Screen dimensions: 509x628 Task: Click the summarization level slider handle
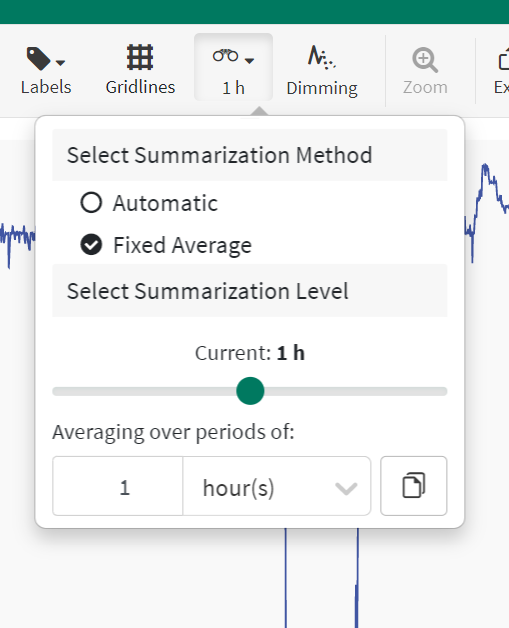click(x=250, y=391)
